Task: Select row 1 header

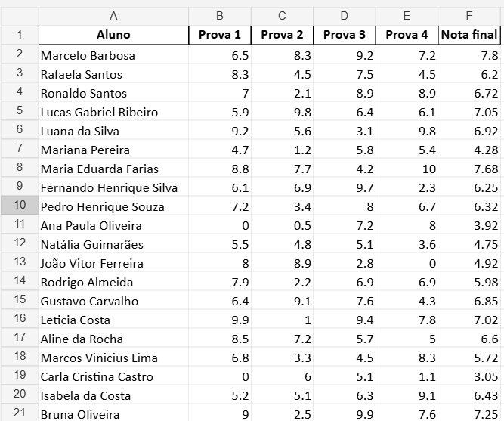Action: [20, 35]
